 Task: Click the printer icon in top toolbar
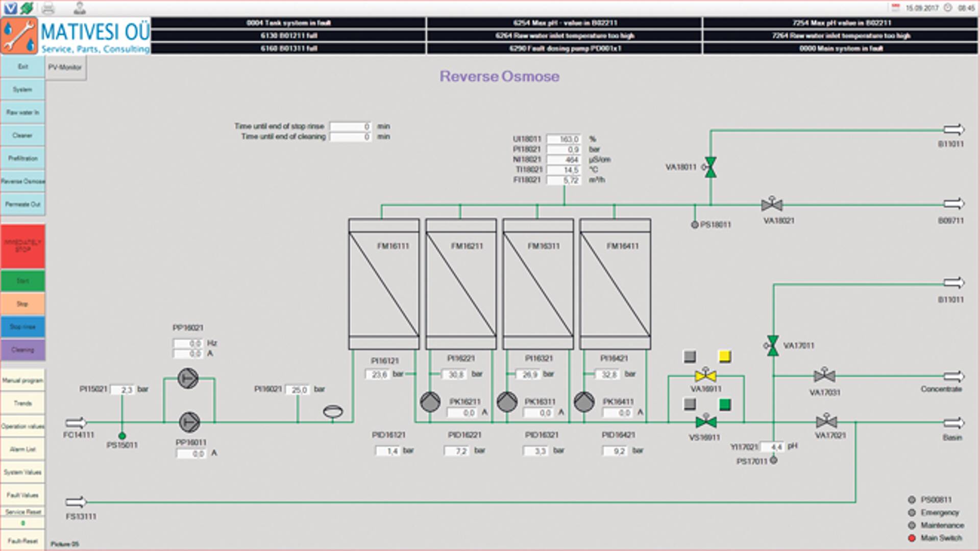[x=48, y=8]
